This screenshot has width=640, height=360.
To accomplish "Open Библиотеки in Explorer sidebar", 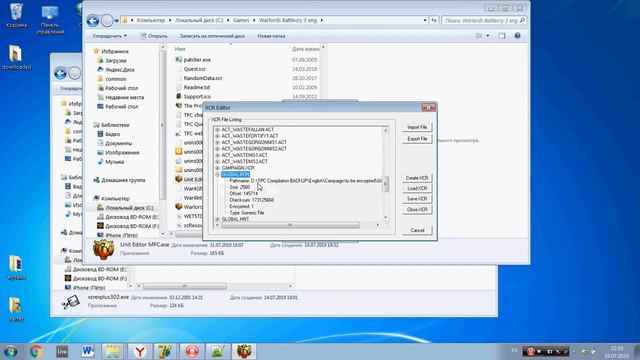I will pos(111,125).
